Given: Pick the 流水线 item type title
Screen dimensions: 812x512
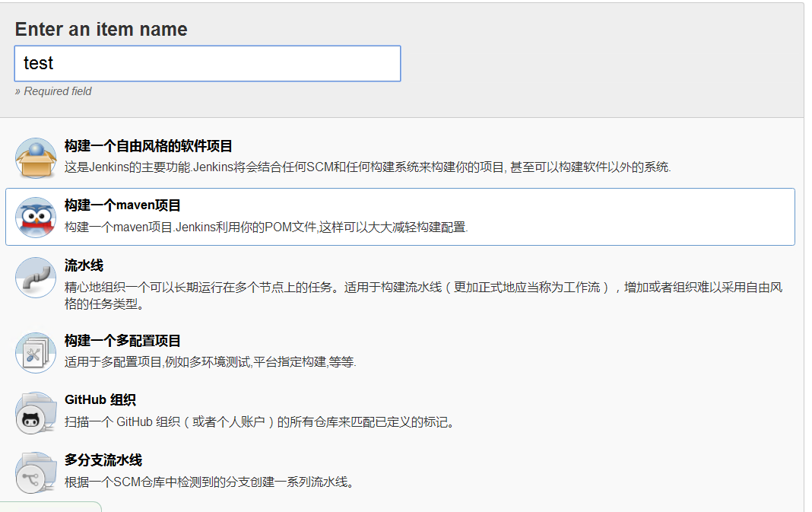Looking at the screenshot, I should pyautogui.click(x=84, y=266).
